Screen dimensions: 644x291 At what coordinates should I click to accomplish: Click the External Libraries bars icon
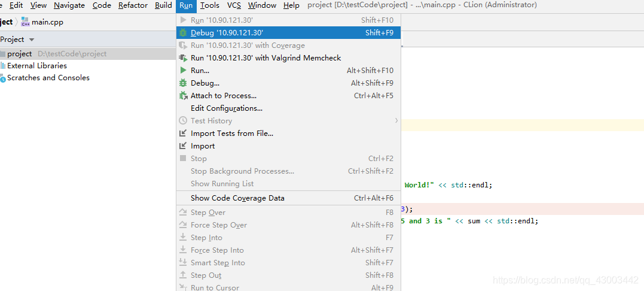3,65
